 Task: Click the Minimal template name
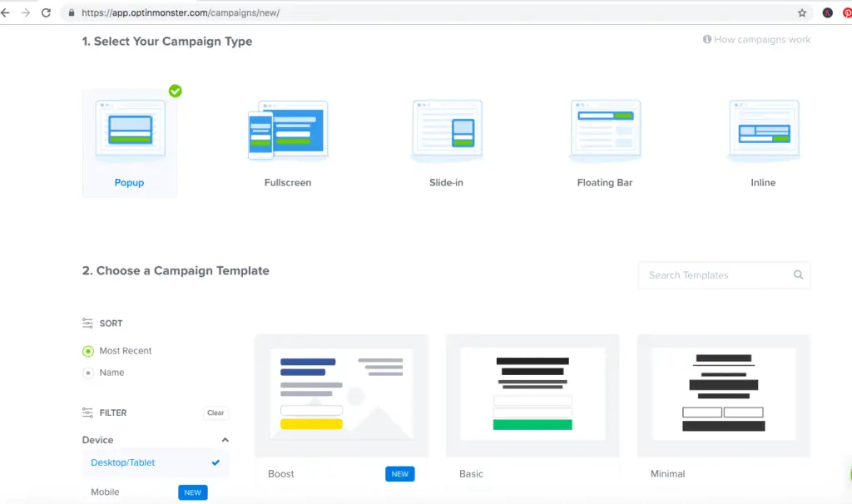668,474
